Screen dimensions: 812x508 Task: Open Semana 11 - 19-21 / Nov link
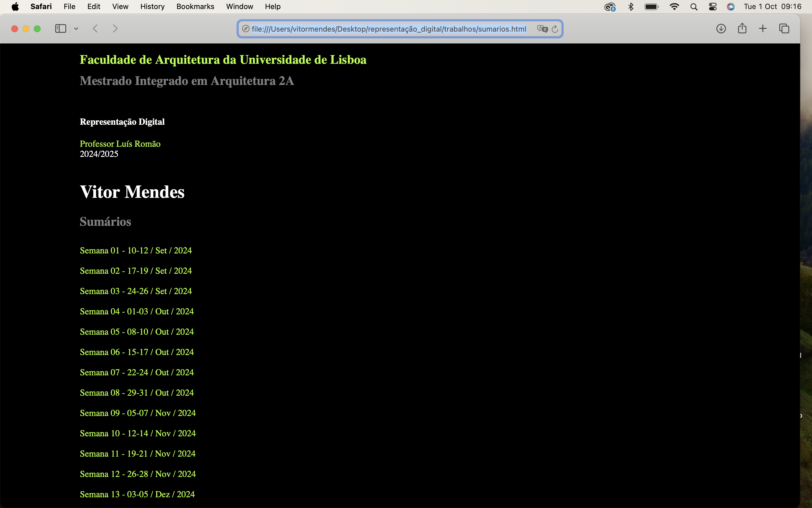click(x=138, y=454)
